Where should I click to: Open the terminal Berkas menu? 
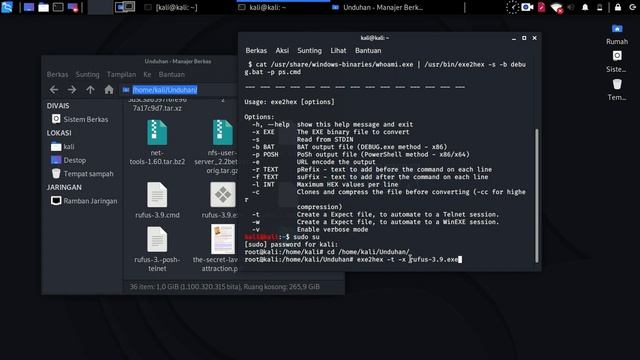click(256, 51)
